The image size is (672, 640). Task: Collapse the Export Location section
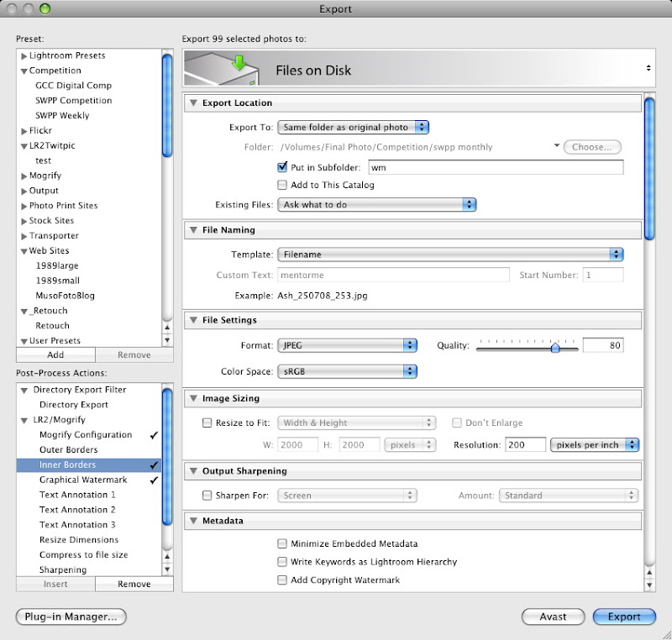193,102
